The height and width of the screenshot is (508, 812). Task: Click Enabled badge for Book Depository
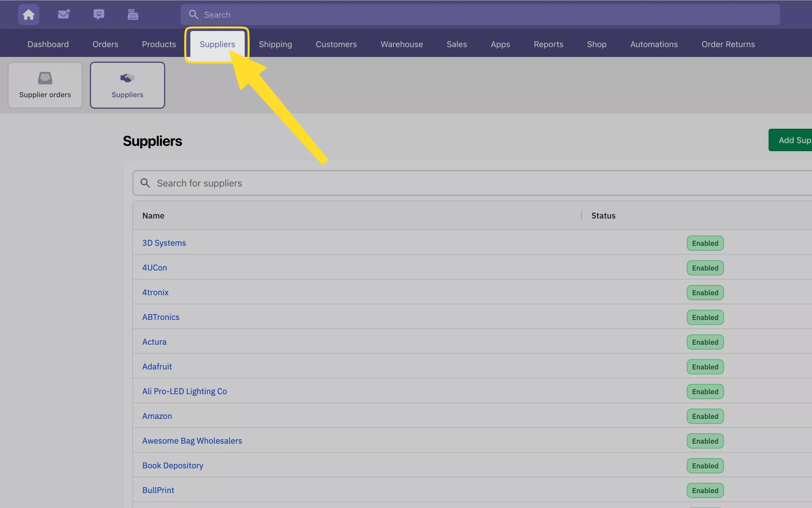705,466
